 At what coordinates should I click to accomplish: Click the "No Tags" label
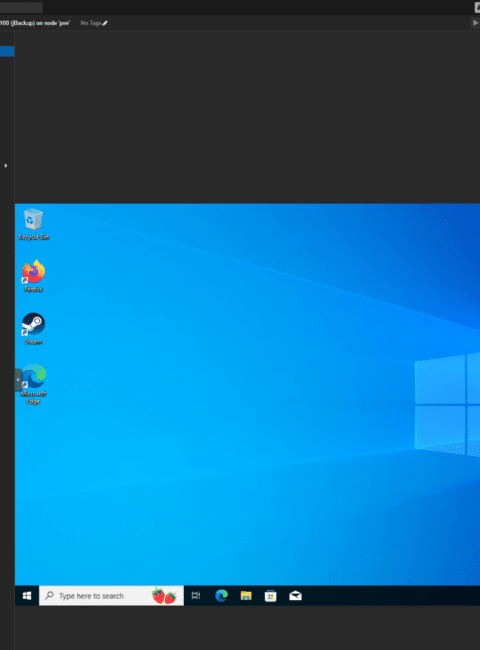coord(90,23)
